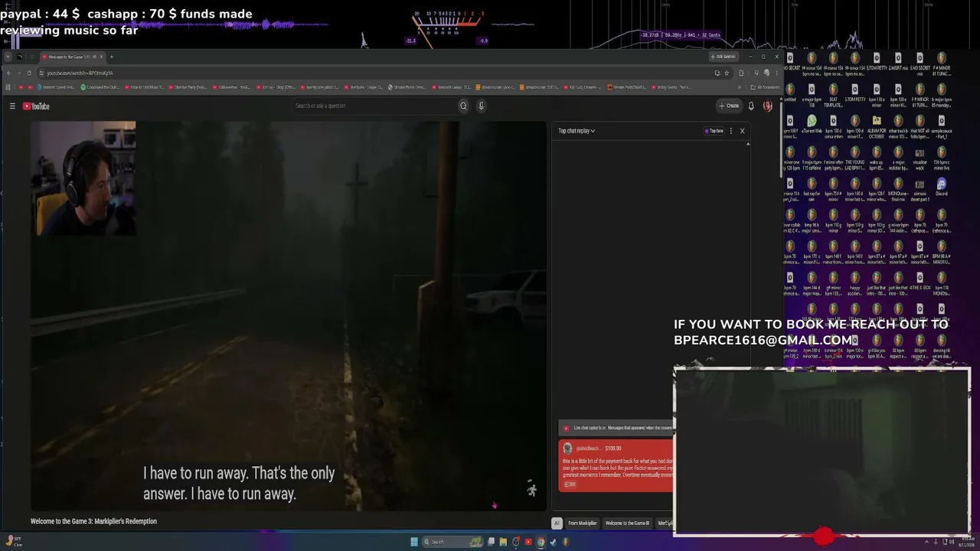Screen dimensions: 980x551
Task: Open File Explorer from the taskbar
Action: 503,542
